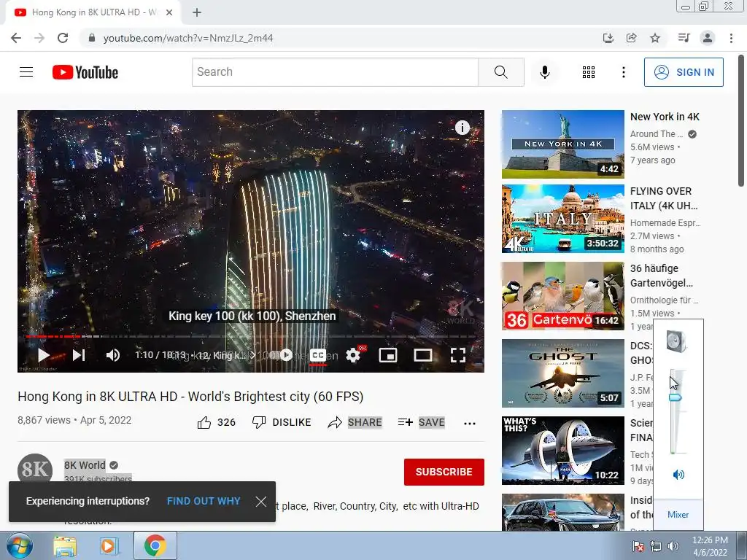This screenshot has width=747, height=560.
Task: Select the Hong Kong in 8K tab
Action: [93, 12]
